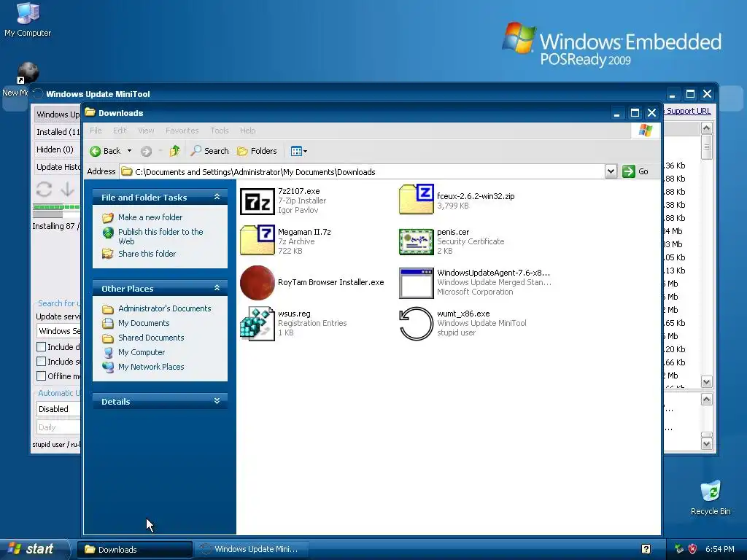Switch to Windows Update MiniTool taskbar button
Image resolution: width=747 pixels, height=560 pixels.
252,549
